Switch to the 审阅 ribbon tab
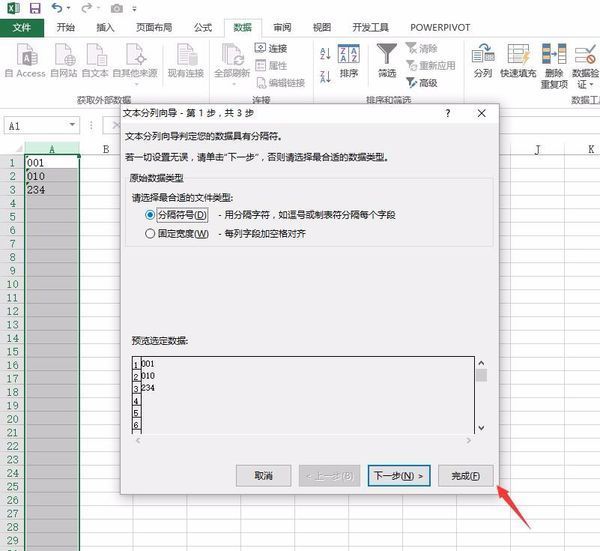The image size is (600, 551). [x=282, y=28]
